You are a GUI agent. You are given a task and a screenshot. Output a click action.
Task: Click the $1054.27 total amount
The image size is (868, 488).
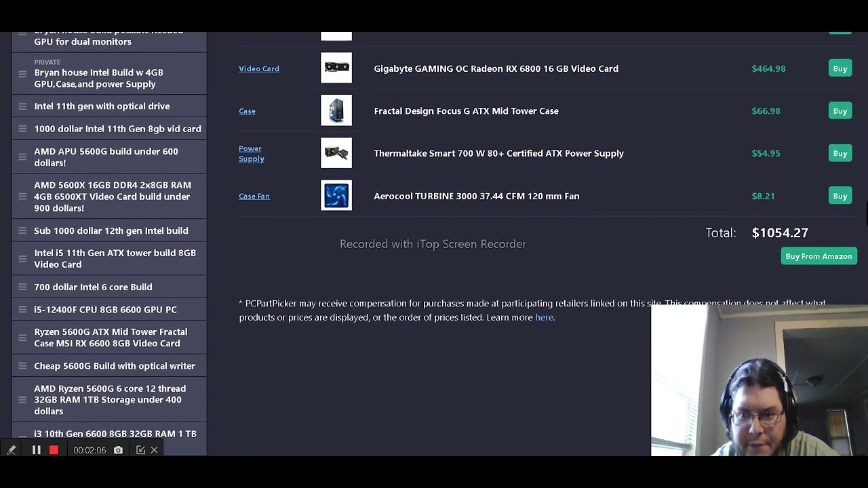pyautogui.click(x=780, y=232)
